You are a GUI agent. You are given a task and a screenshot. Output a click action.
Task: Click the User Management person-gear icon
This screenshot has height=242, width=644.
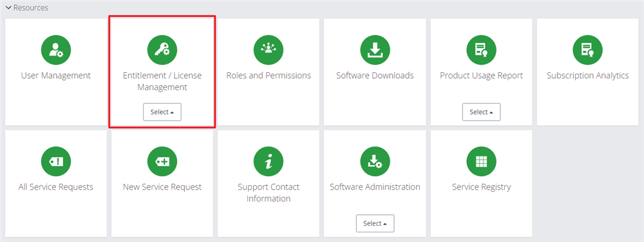[x=56, y=50]
